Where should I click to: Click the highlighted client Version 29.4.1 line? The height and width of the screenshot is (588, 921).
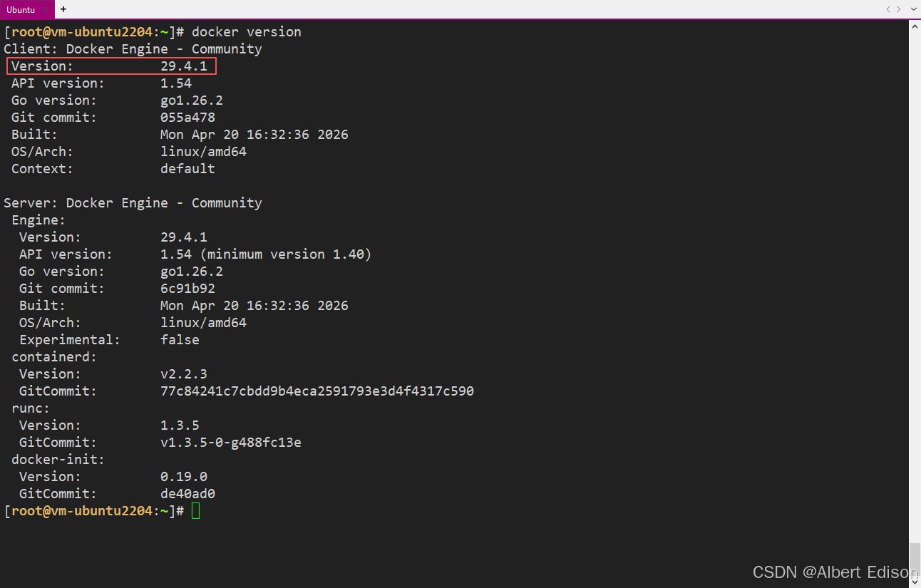click(x=111, y=66)
